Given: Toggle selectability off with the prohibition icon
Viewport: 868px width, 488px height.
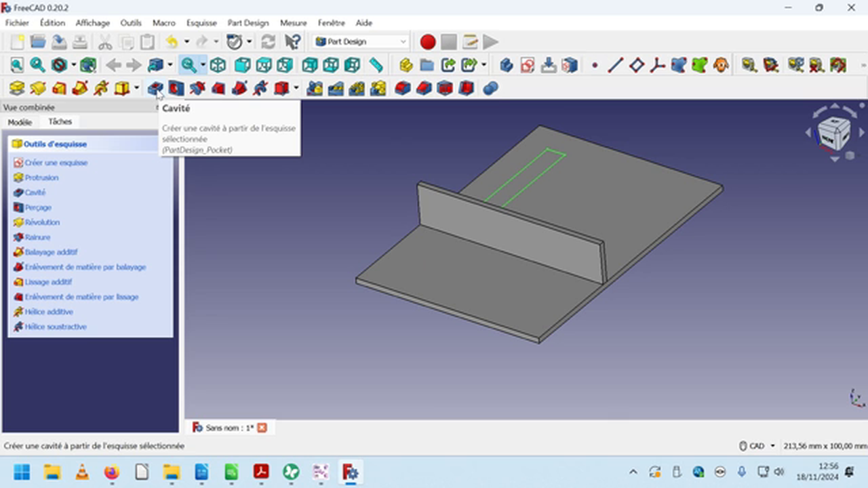Looking at the screenshot, I should 58,64.
